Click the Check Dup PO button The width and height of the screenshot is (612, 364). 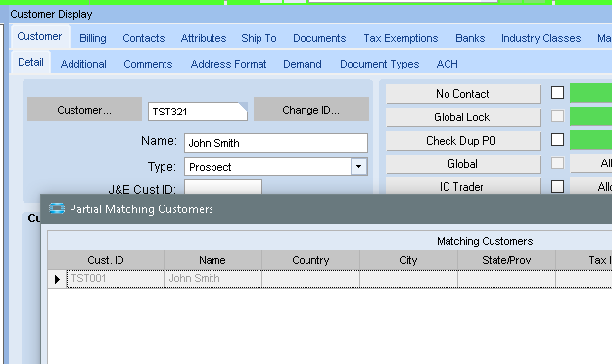point(463,141)
